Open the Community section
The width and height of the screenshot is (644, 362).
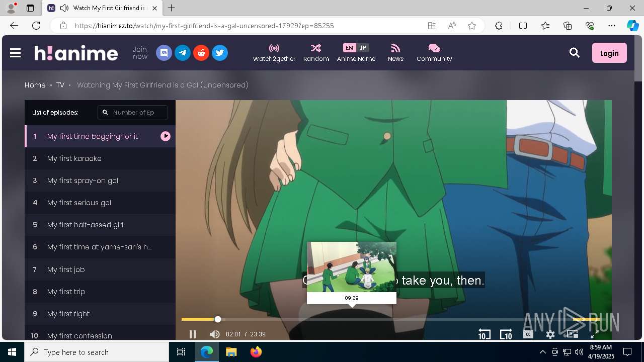[434, 53]
